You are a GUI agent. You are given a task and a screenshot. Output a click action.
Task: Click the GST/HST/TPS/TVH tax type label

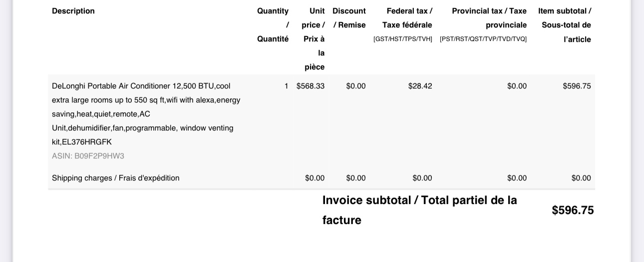click(x=403, y=39)
